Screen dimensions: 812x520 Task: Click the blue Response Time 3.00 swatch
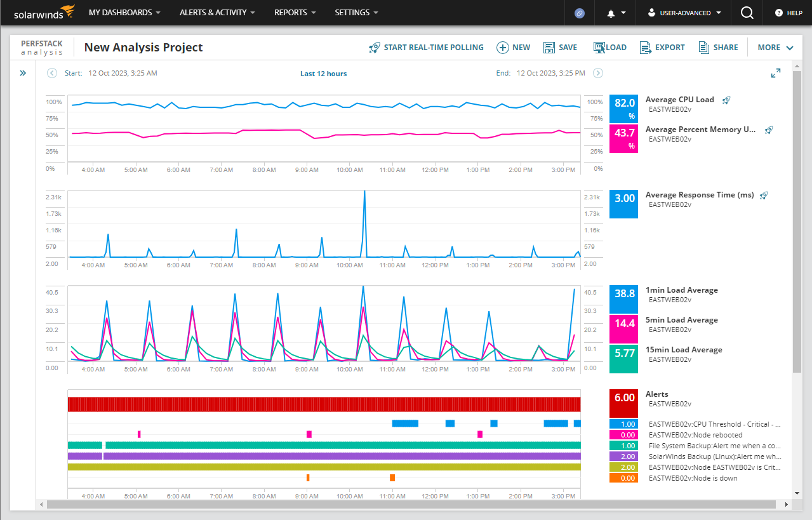click(x=625, y=204)
